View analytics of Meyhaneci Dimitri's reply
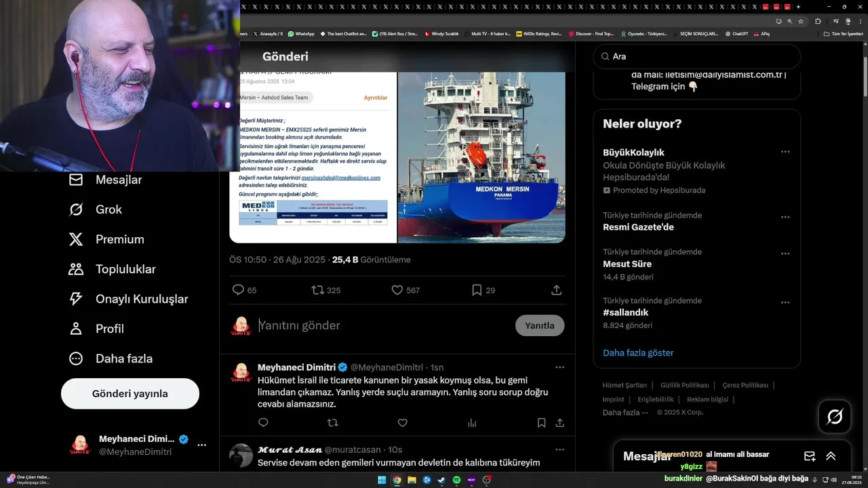The height and width of the screenshot is (488, 868). click(x=472, y=423)
